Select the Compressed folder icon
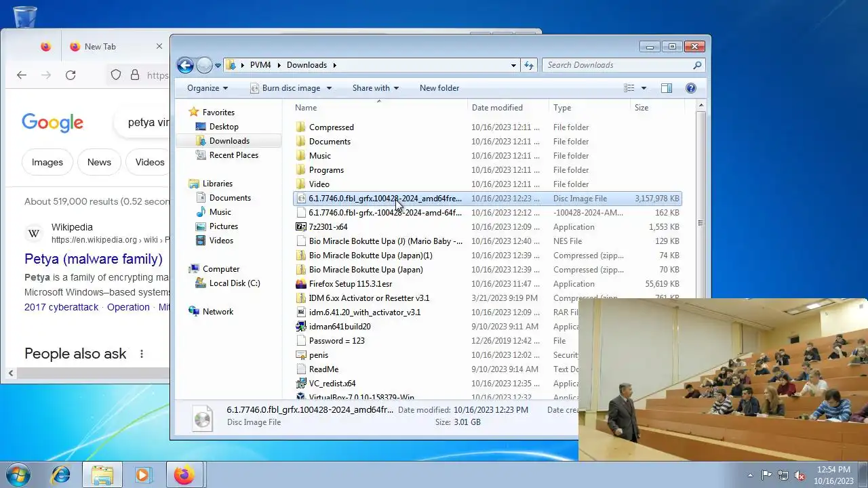This screenshot has height=488, width=868. (x=302, y=127)
